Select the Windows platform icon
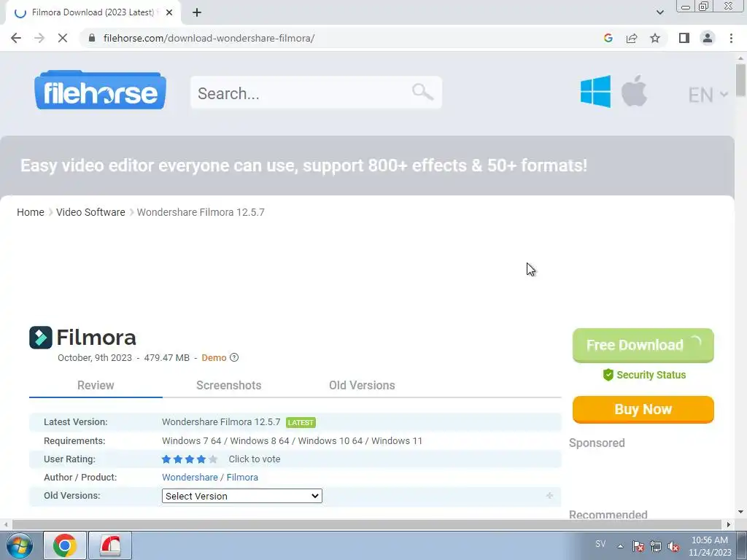The height and width of the screenshot is (560, 747). click(x=595, y=91)
